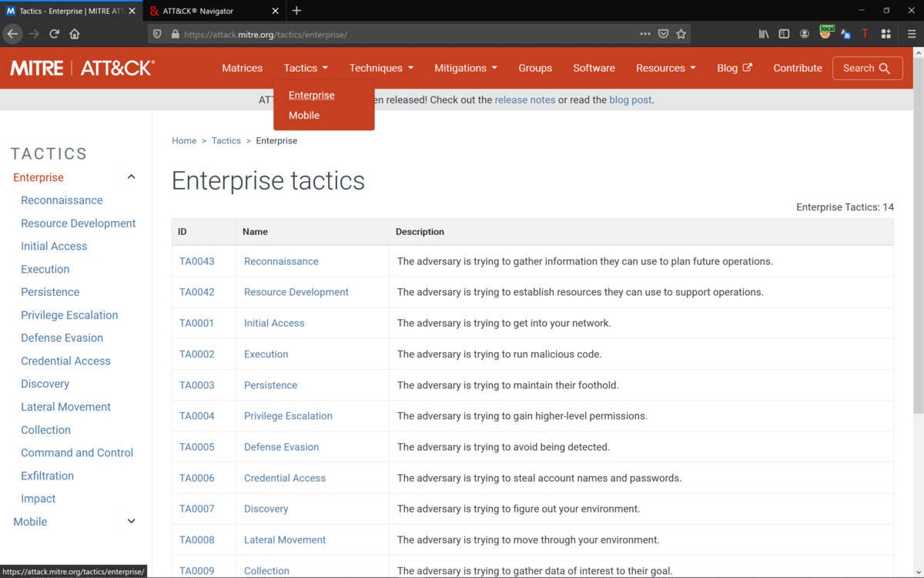Open the page actions three-dot menu

pos(645,34)
